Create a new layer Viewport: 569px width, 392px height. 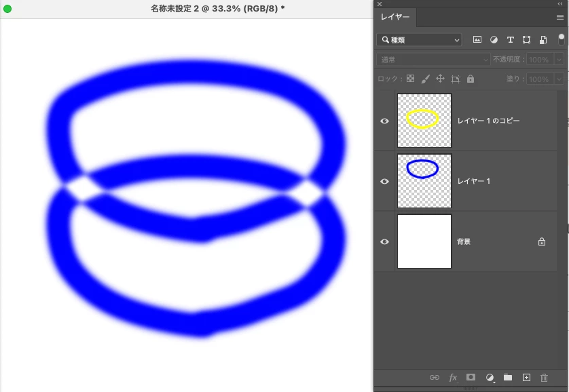tap(526, 378)
